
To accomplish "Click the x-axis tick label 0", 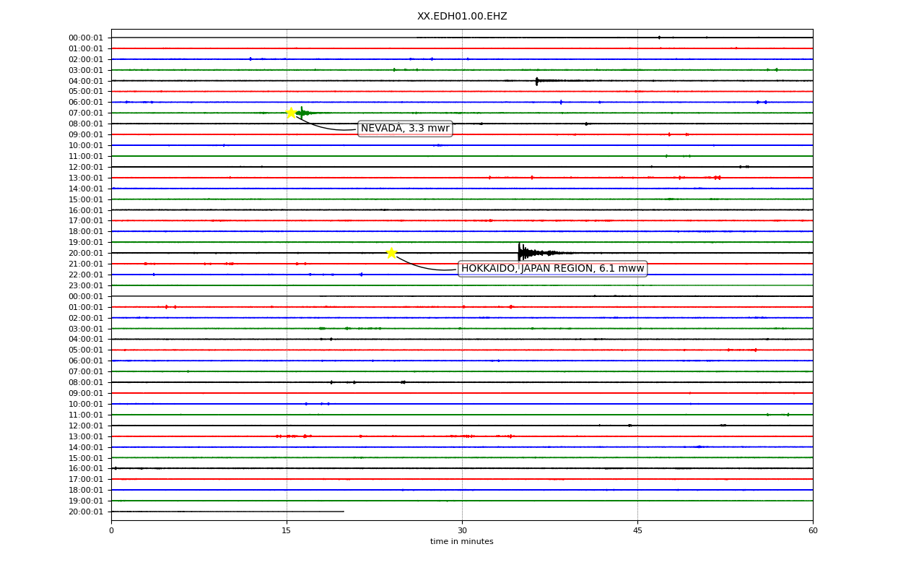I will (111, 531).
